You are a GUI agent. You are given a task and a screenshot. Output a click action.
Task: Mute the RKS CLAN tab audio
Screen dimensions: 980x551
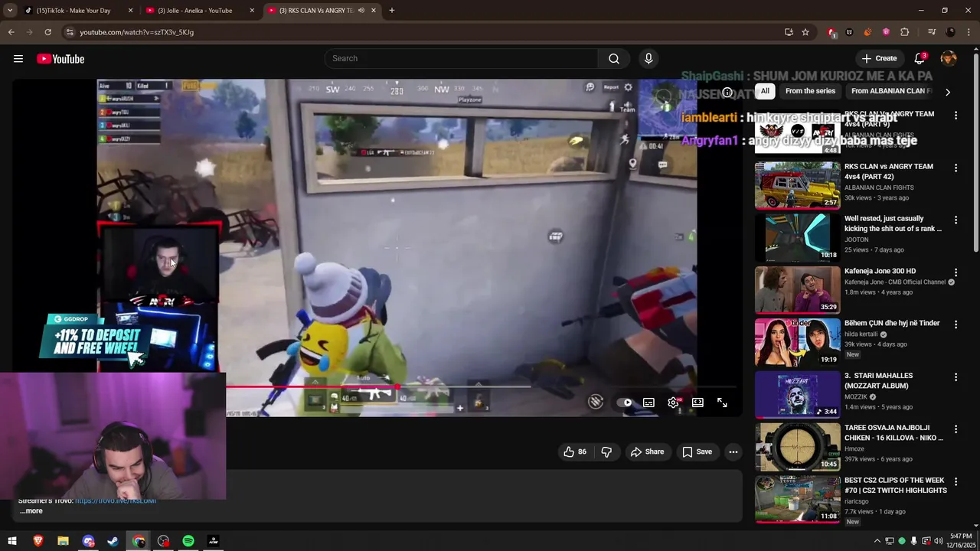pos(361,11)
